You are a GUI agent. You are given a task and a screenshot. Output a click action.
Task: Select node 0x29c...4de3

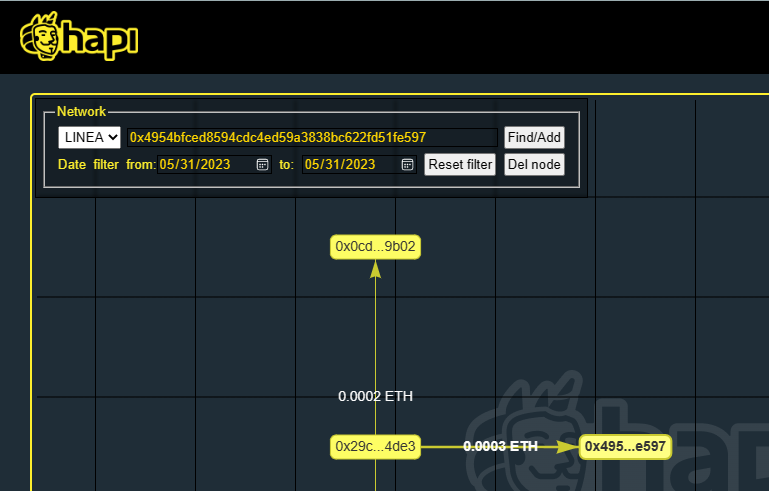[x=375, y=446]
